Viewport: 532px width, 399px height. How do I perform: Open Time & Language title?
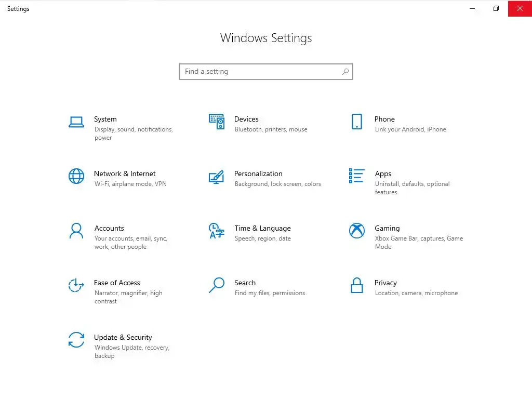coord(262,229)
